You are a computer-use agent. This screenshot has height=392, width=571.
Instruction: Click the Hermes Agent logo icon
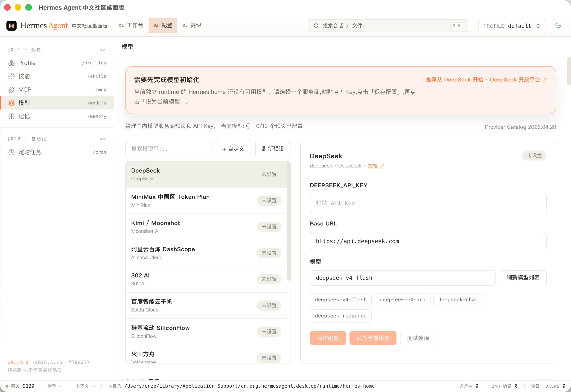tap(11, 26)
